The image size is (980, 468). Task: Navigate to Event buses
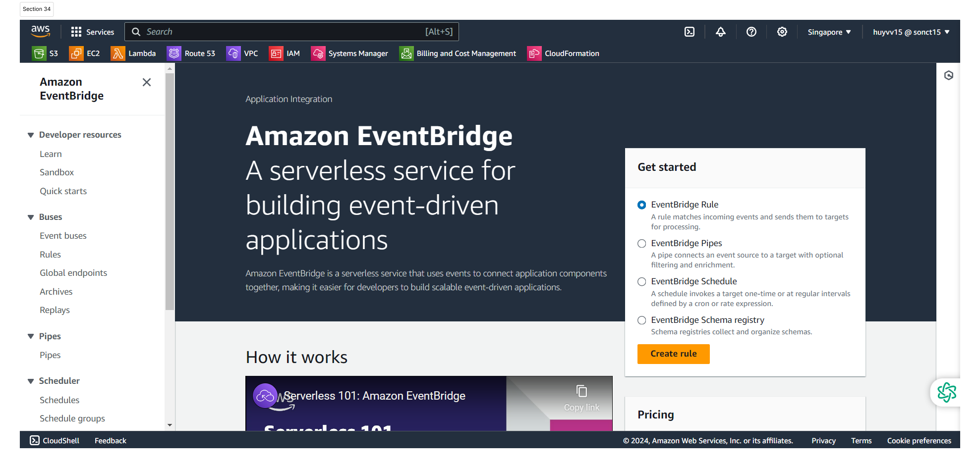click(x=63, y=236)
